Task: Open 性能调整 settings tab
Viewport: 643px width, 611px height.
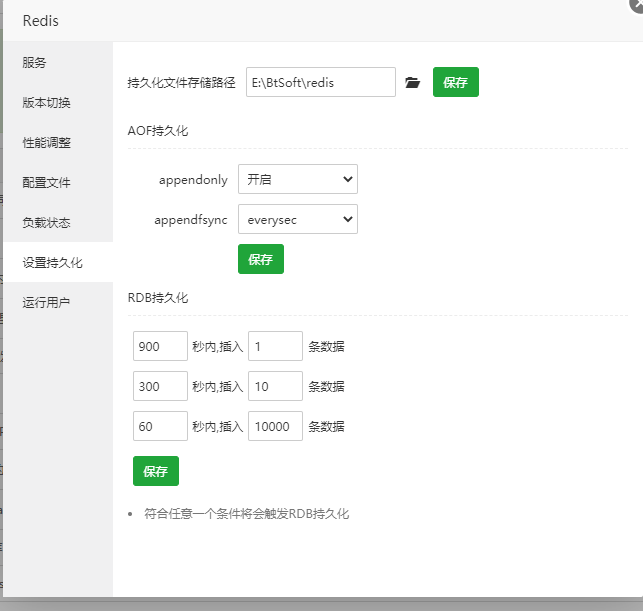Action: click(58, 142)
